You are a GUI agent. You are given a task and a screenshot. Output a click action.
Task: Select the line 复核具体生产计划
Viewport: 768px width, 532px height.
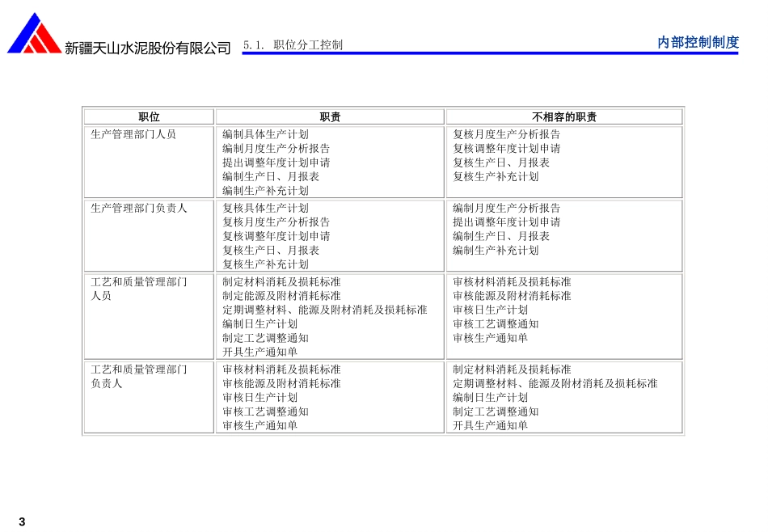point(265,209)
